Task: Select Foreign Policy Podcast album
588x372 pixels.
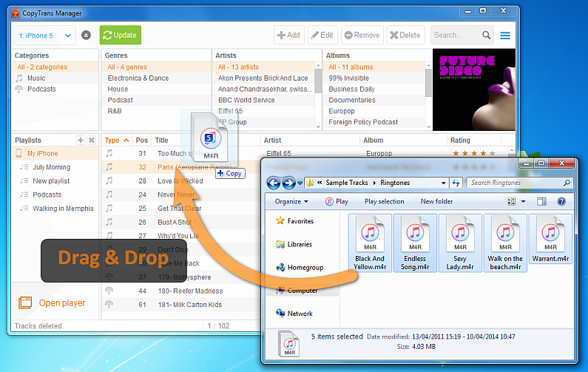Action: (374, 122)
